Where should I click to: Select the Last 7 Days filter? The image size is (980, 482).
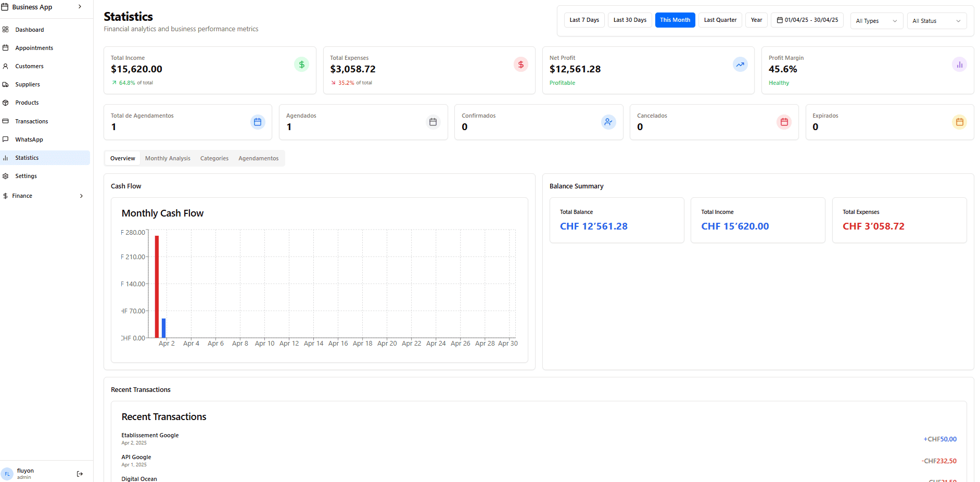pyautogui.click(x=584, y=20)
